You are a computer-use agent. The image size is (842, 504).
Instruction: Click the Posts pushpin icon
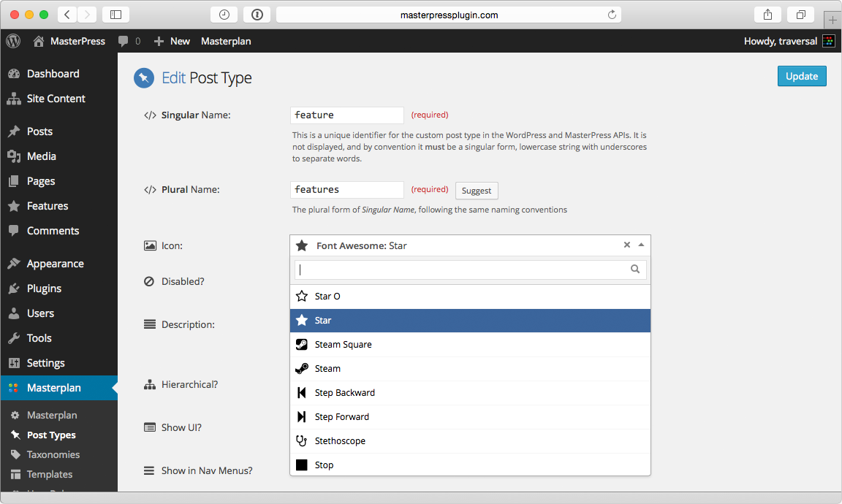click(x=14, y=131)
